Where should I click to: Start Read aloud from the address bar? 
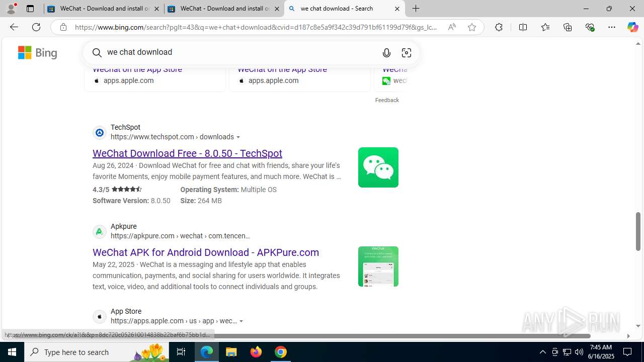[x=452, y=27]
